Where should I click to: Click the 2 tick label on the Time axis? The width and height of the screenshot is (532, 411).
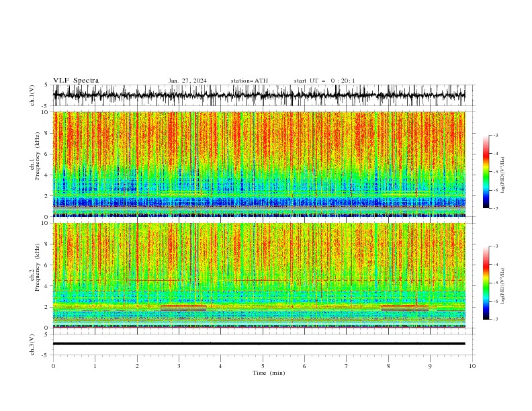[x=137, y=366]
